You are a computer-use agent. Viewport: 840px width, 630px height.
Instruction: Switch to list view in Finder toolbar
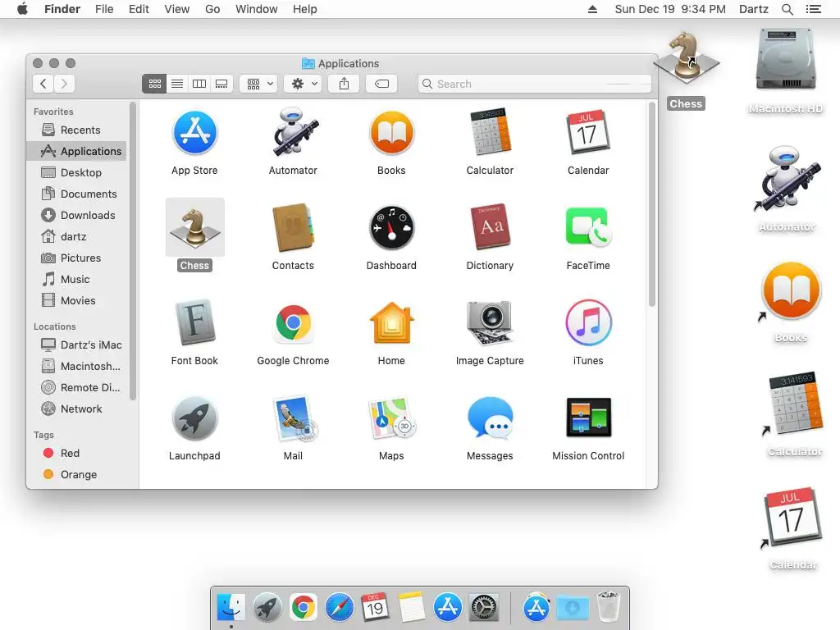(177, 84)
